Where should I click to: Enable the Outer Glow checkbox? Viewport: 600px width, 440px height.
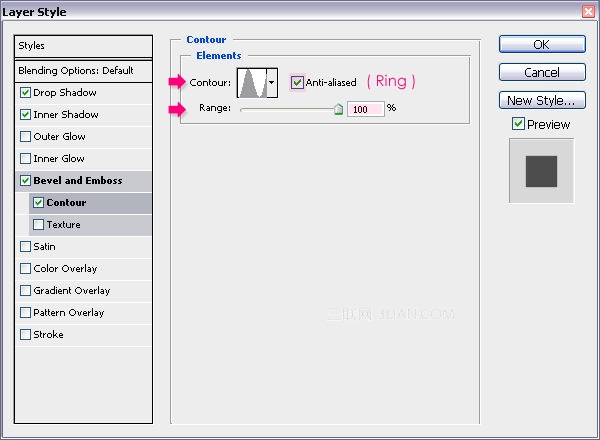pos(25,137)
